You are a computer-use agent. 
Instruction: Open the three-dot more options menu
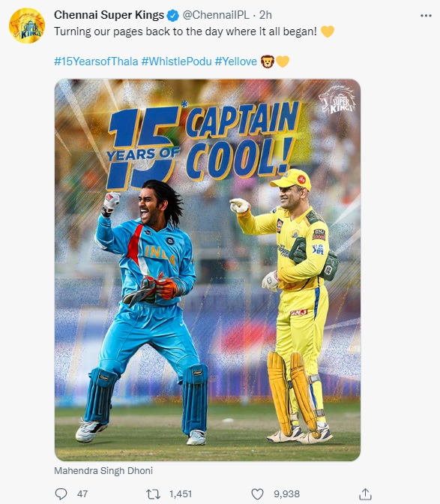click(x=426, y=16)
